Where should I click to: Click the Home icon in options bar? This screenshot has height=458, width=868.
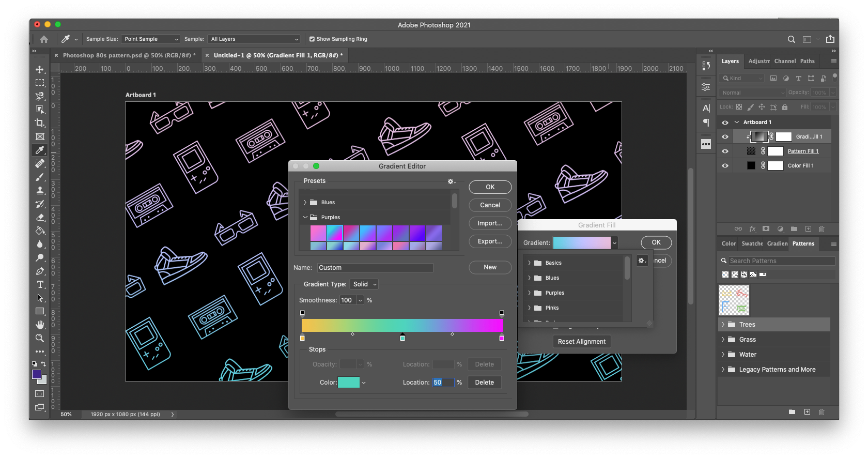44,39
